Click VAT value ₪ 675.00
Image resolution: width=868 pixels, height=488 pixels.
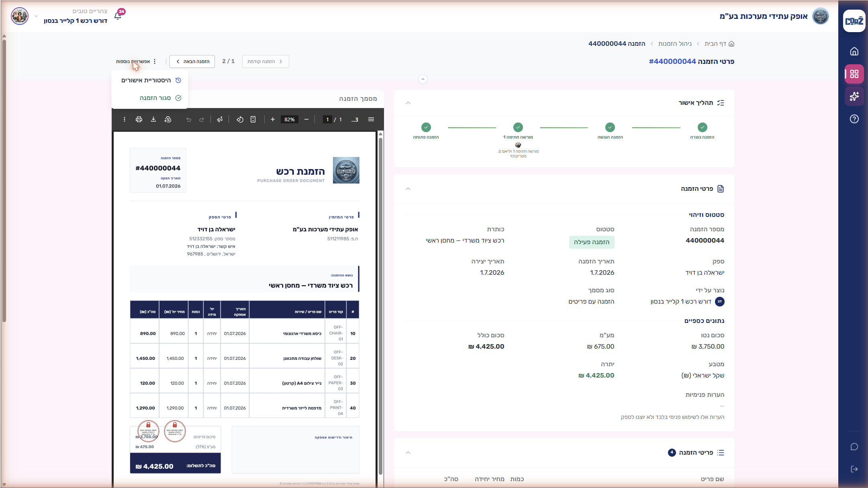coord(600,347)
